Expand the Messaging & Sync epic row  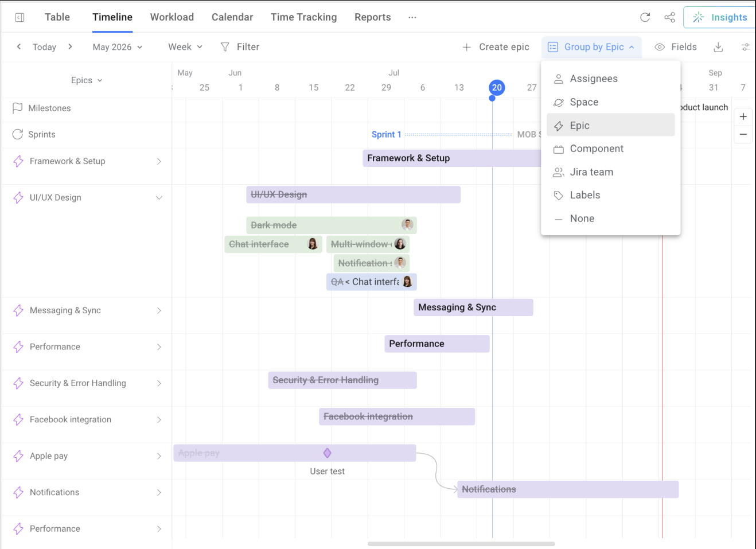point(159,310)
